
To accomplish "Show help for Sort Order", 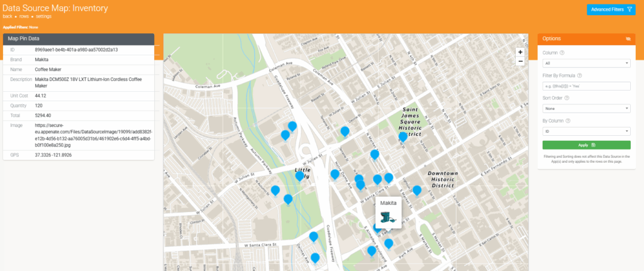I will pos(567,98).
